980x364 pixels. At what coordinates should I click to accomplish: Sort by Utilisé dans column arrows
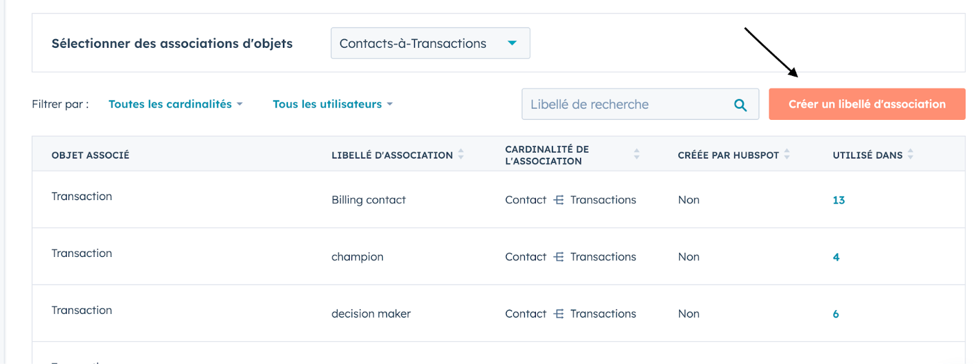tap(910, 154)
